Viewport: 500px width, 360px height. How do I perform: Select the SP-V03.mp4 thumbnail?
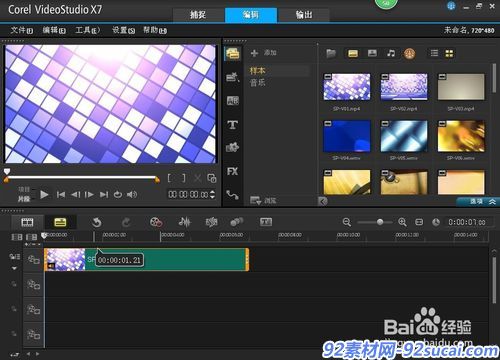[461, 87]
